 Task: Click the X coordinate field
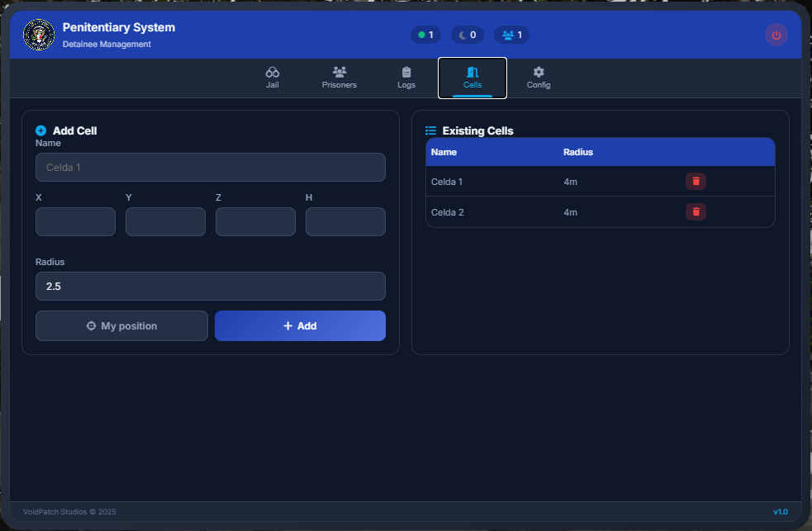click(75, 222)
